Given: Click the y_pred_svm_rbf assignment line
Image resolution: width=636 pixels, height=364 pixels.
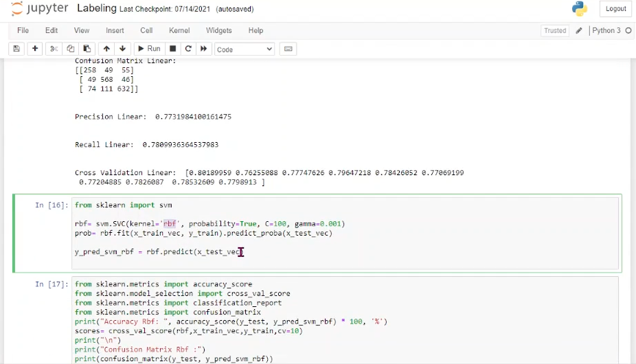Looking at the screenshot, I should pos(159,252).
